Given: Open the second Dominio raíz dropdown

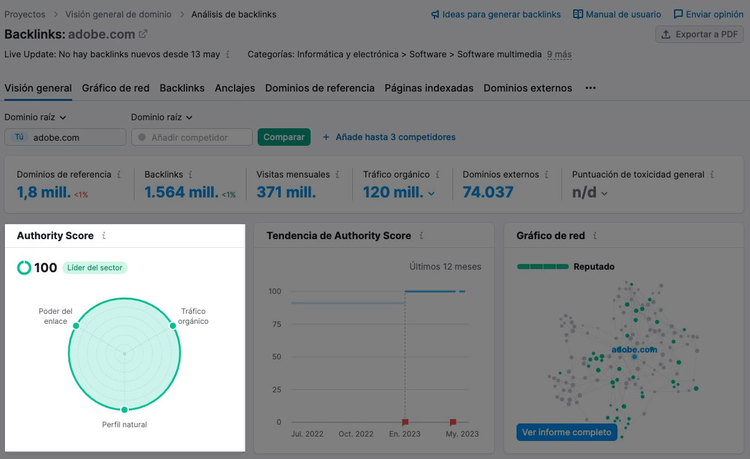Looking at the screenshot, I should tap(162, 117).
